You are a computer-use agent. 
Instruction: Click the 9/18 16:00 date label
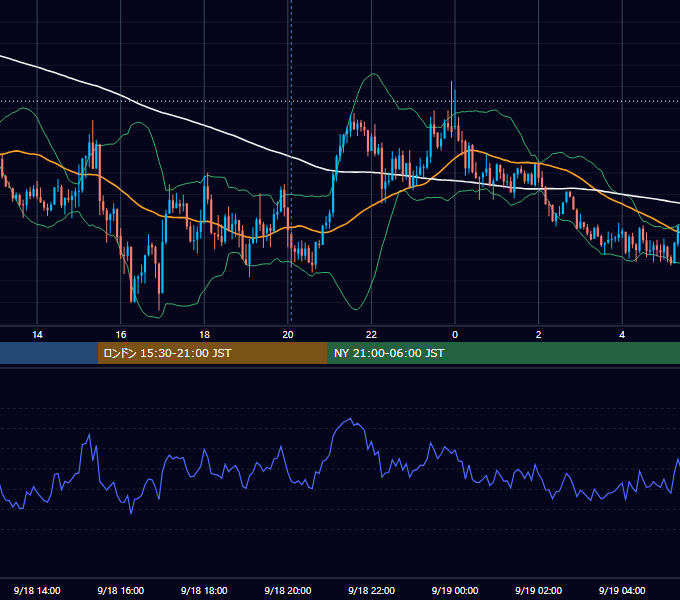point(121,590)
